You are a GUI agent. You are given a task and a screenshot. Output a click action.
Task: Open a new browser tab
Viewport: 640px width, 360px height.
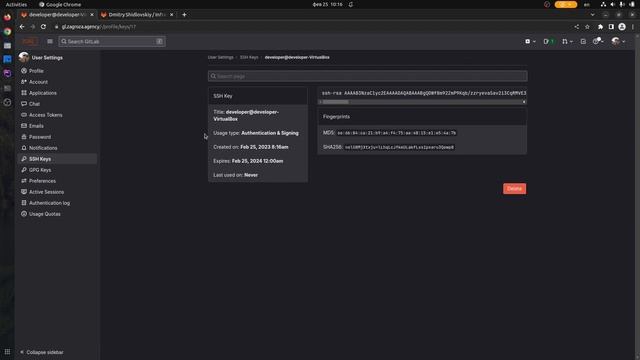point(184,15)
